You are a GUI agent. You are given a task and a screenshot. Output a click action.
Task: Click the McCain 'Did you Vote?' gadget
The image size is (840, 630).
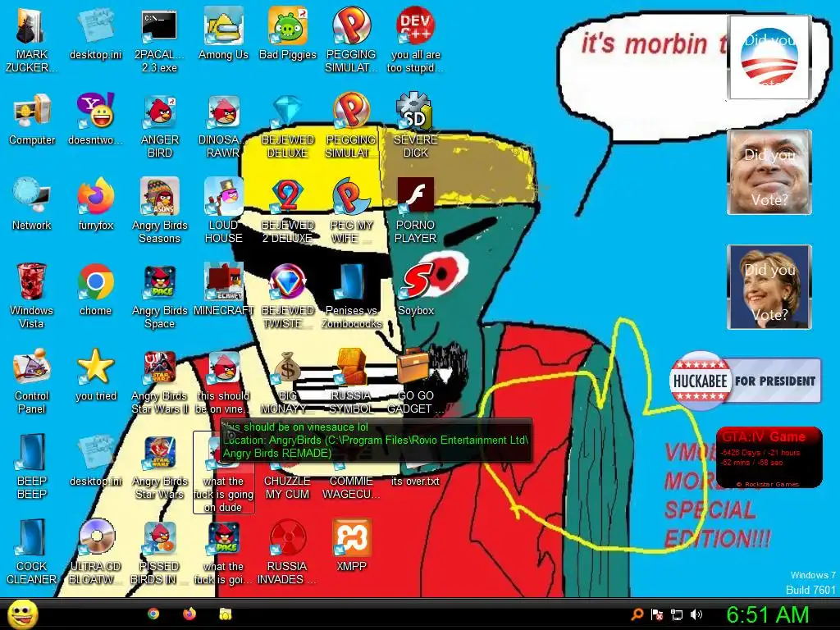click(x=769, y=172)
